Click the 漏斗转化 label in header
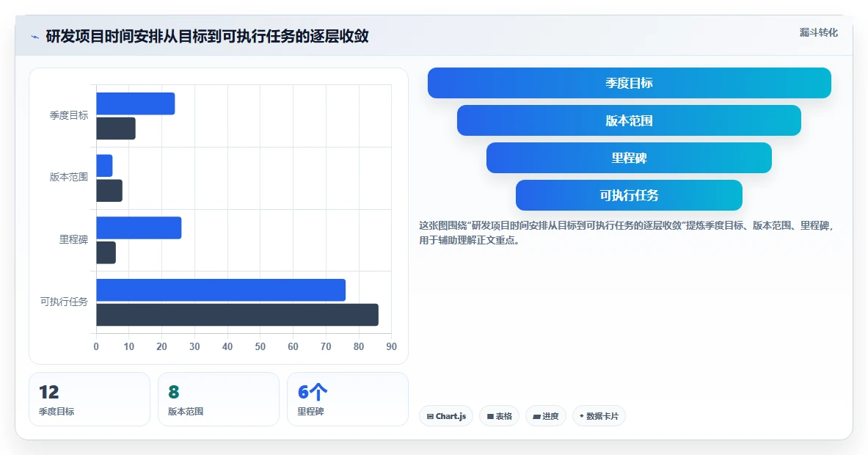The height and width of the screenshot is (455, 868). pyautogui.click(x=818, y=33)
